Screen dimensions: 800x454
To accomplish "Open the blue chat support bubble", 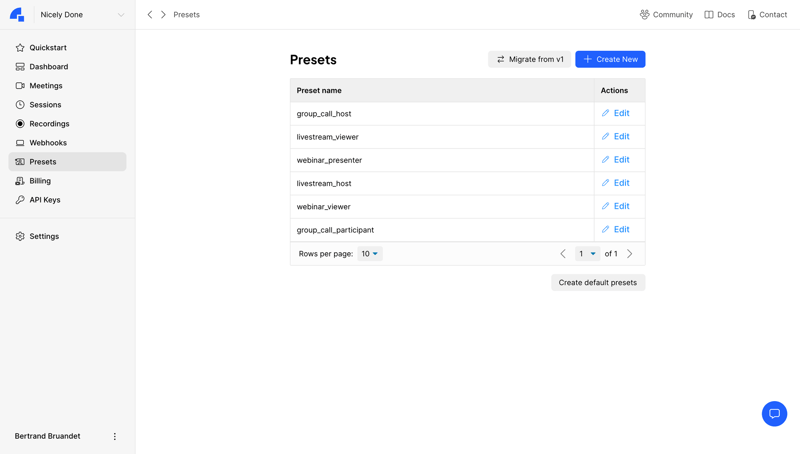I will 774,414.
